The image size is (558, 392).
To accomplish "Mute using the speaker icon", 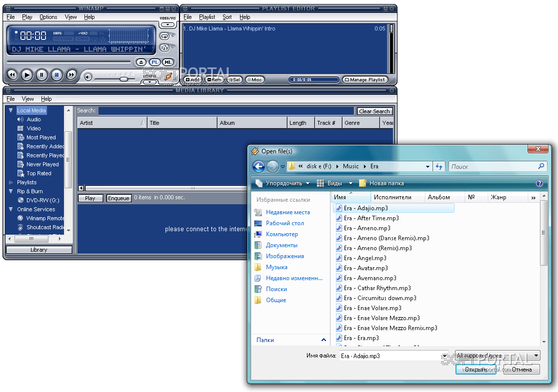I will [x=88, y=77].
